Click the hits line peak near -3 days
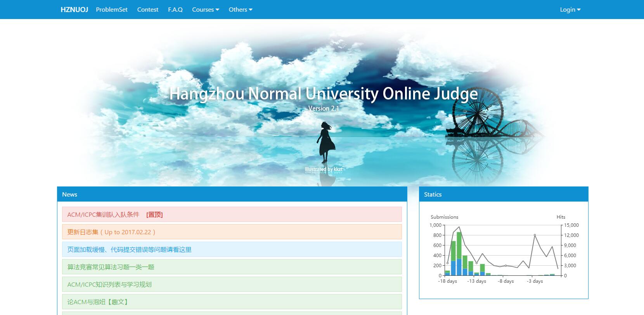 pyautogui.click(x=535, y=235)
